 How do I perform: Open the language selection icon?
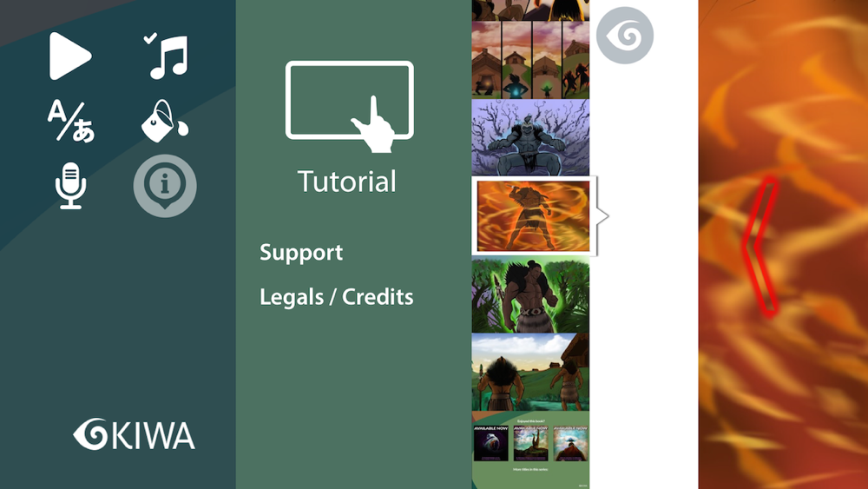point(70,121)
